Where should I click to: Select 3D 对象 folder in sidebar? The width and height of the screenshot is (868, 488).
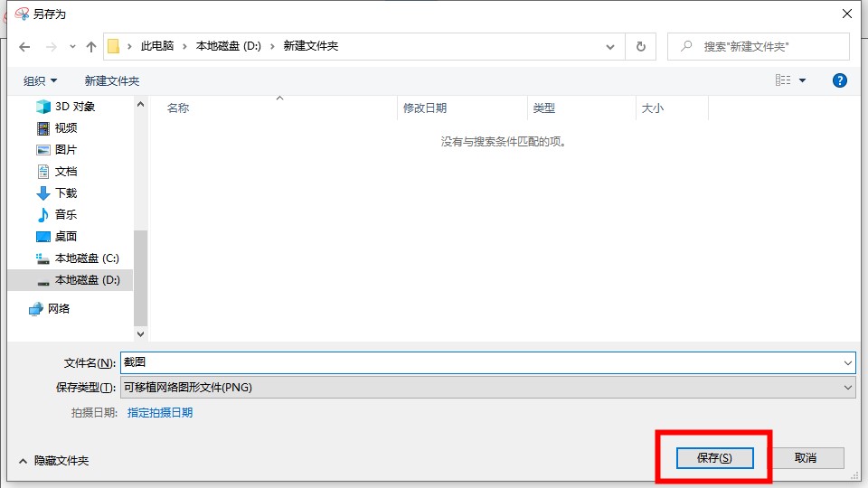[x=74, y=106]
